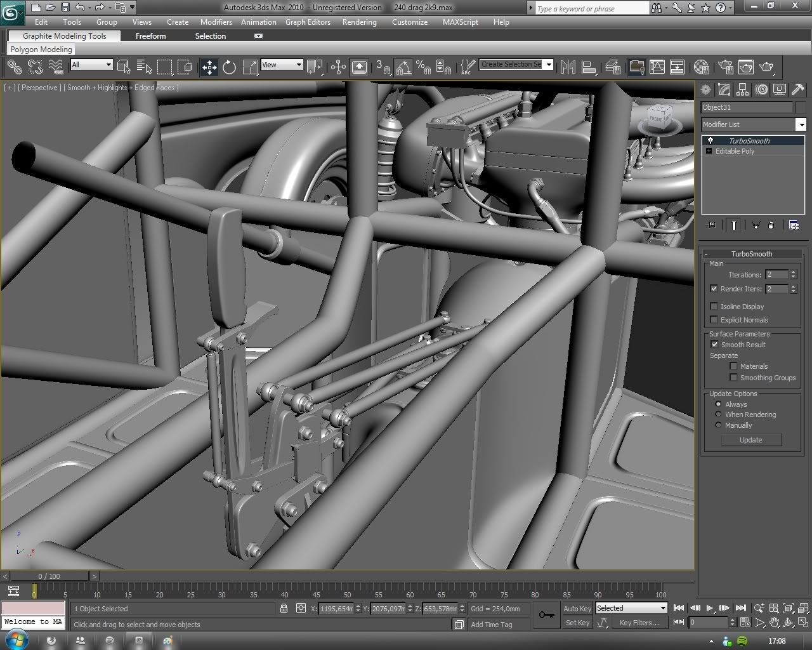
Task: Open the Rendering menu
Action: [x=359, y=22]
